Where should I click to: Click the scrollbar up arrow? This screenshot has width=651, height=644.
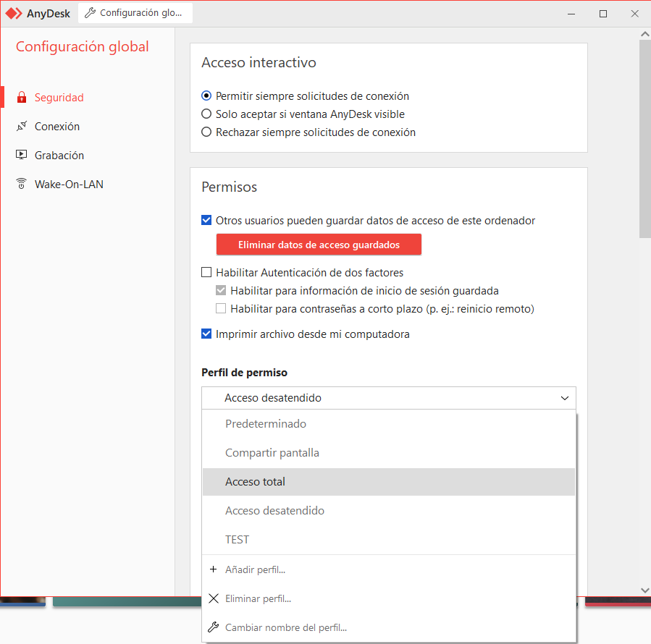(x=644, y=34)
